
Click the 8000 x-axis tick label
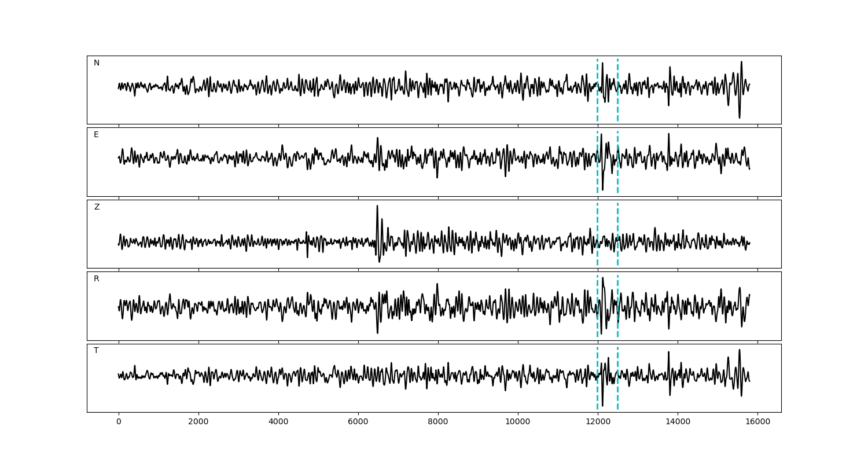(x=438, y=422)
